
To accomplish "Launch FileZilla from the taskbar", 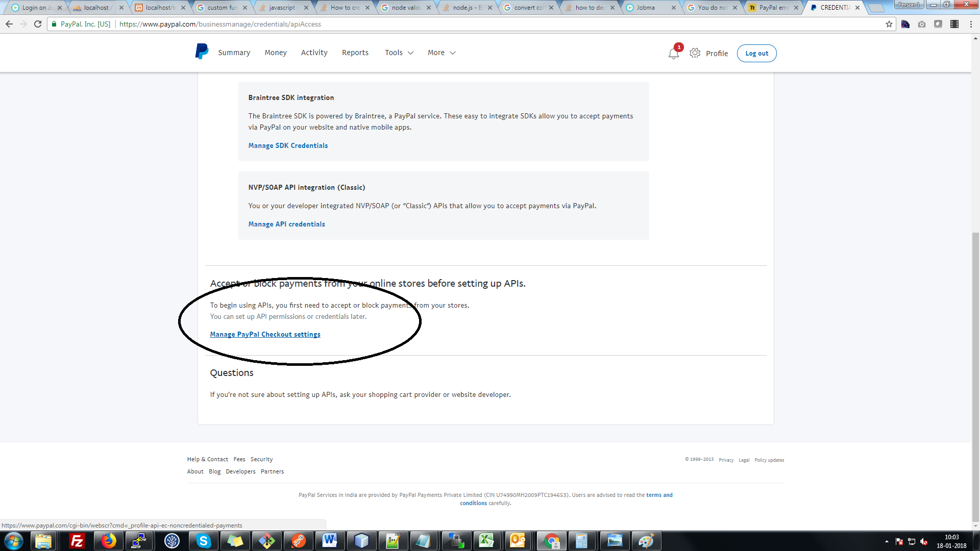I will coord(77,540).
